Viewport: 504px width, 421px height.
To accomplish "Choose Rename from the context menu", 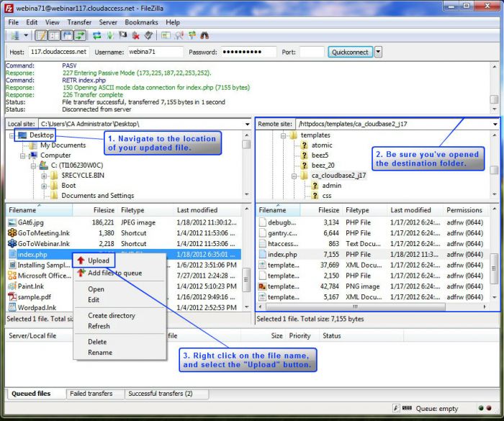I will coord(100,352).
